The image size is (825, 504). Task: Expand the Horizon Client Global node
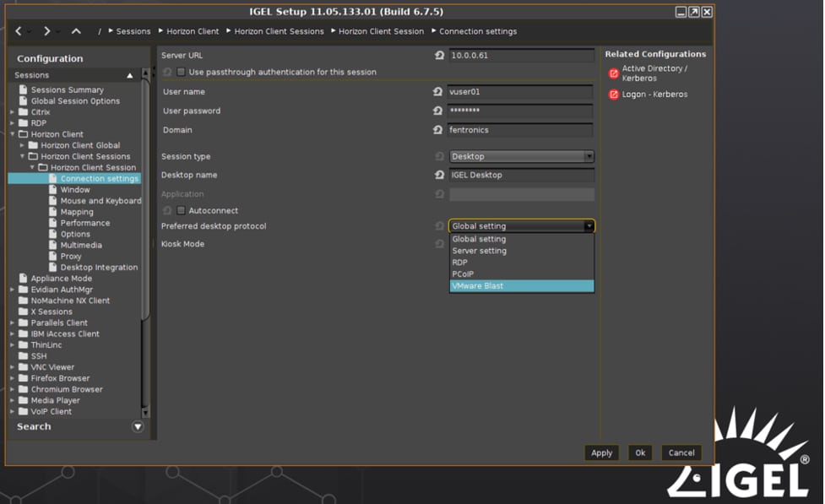[22, 145]
